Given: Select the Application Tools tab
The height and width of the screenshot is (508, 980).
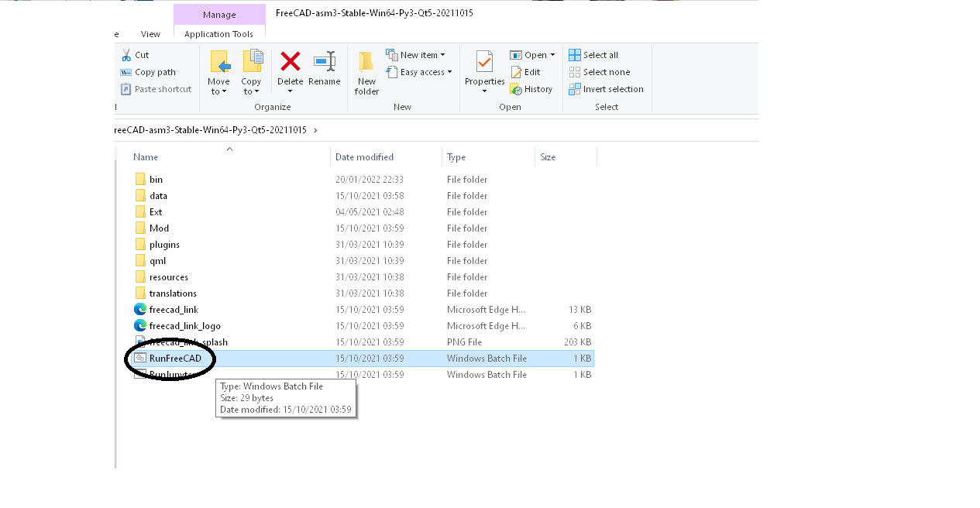Looking at the screenshot, I should click(219, 34).
